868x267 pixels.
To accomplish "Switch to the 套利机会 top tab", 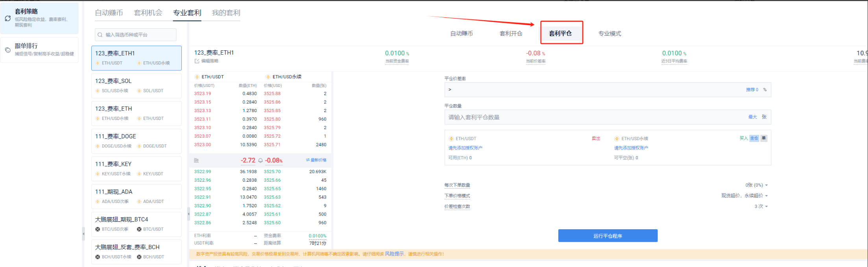I will coord(148,13).
